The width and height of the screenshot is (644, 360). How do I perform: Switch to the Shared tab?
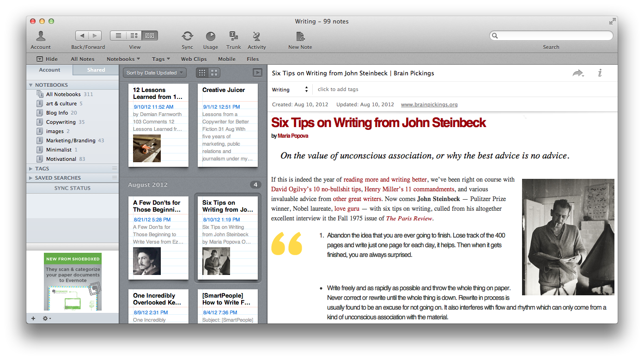[96, 70]
